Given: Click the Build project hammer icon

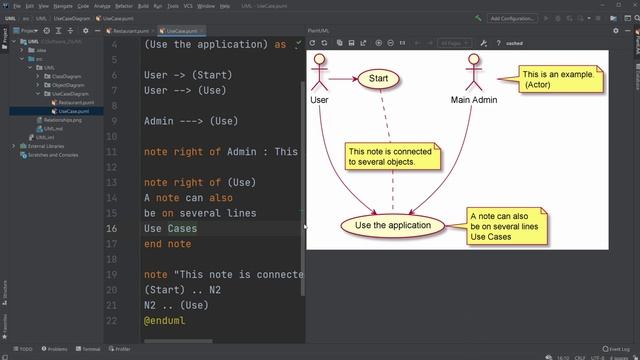Looking at the screenshot, I should tap(478, 18).
